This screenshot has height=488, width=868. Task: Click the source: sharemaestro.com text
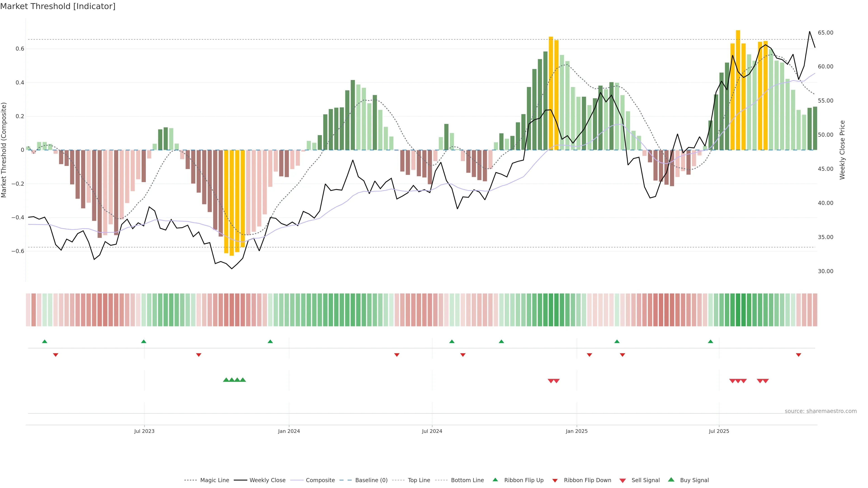821,411
